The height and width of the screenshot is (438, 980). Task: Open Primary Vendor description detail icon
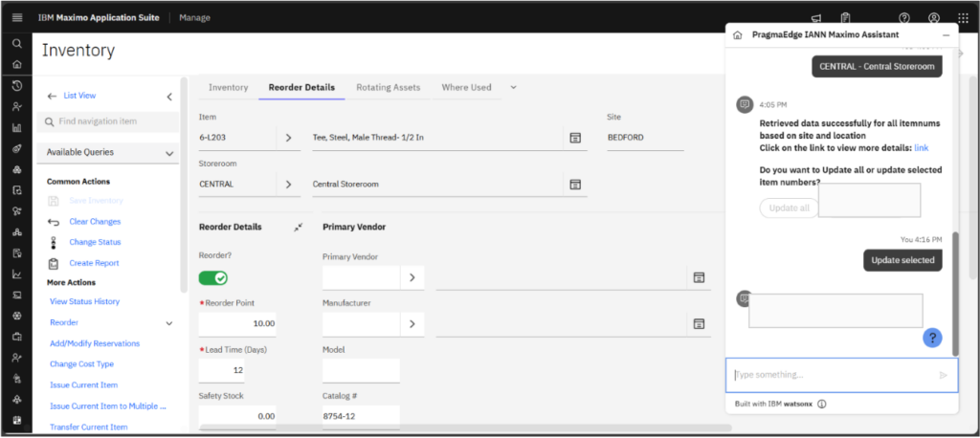point(699,277)
